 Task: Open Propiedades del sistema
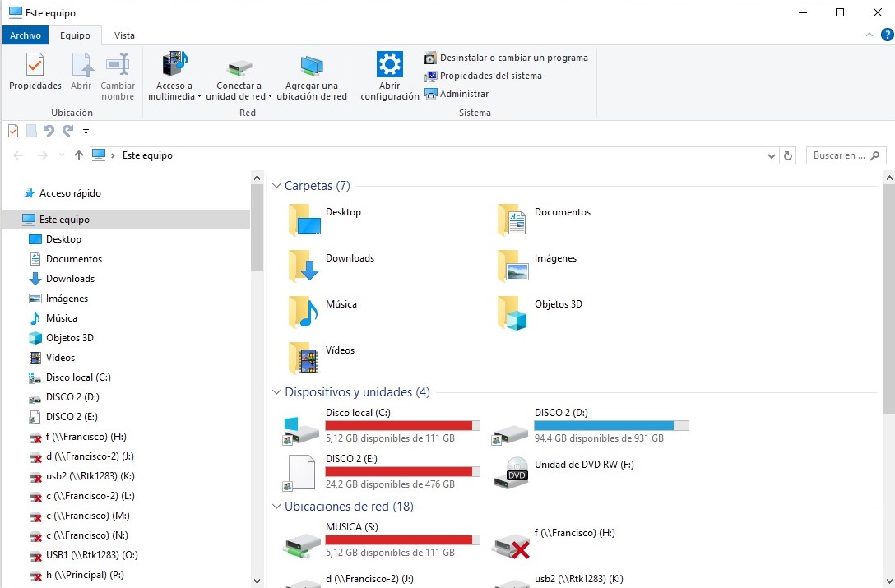483,76
